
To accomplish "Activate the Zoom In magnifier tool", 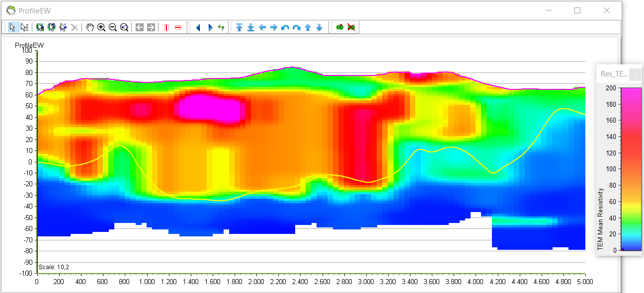I will [102, 27].
